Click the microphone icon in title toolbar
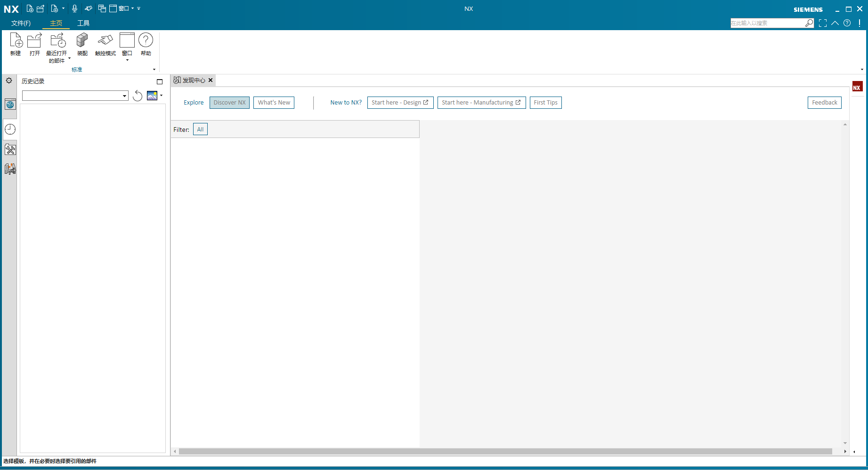The height and width of the screenshot is (470, 868). point(74,8)
